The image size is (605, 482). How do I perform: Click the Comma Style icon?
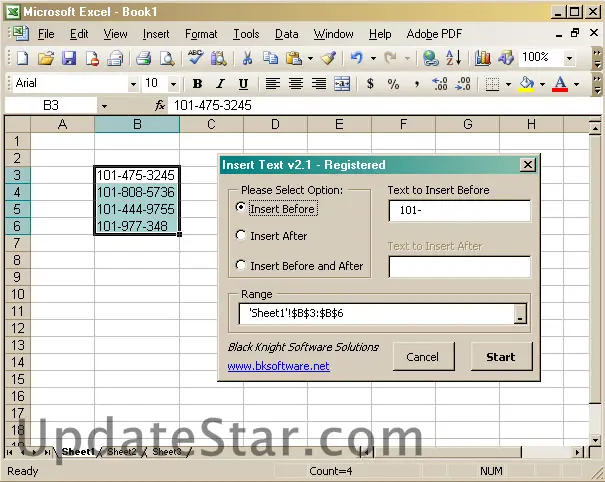(416, 83)
